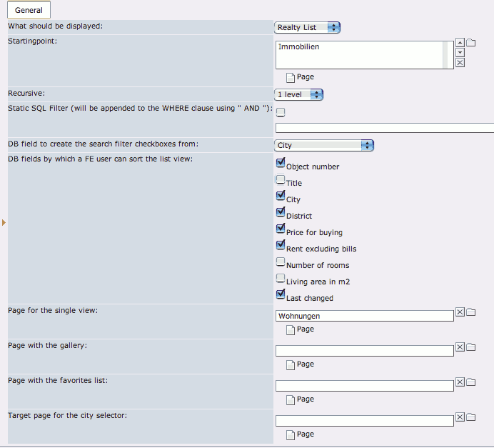Enable the Title sort checkbox
This screenshot has height=448, width=494.
coord(281,180)
